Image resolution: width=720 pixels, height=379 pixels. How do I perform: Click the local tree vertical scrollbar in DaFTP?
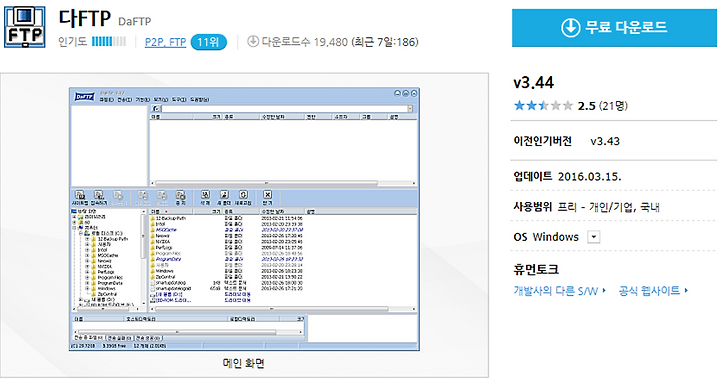[x=143, y=257]
